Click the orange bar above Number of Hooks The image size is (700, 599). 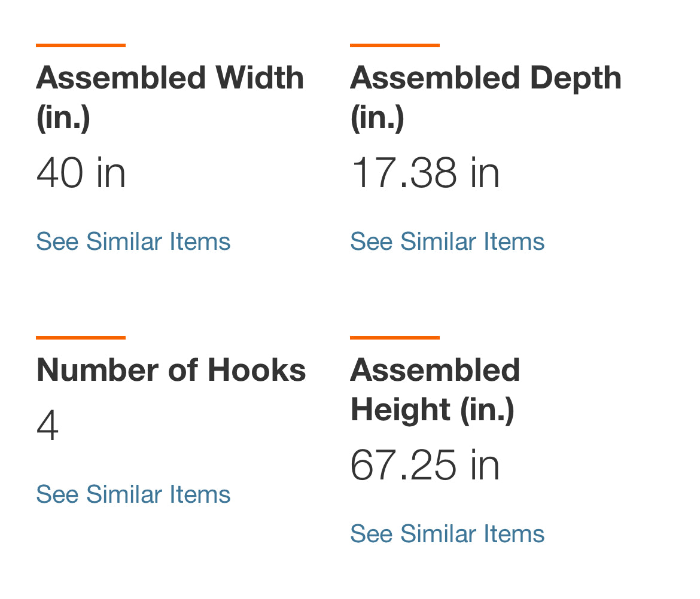[x=81, y=338]
